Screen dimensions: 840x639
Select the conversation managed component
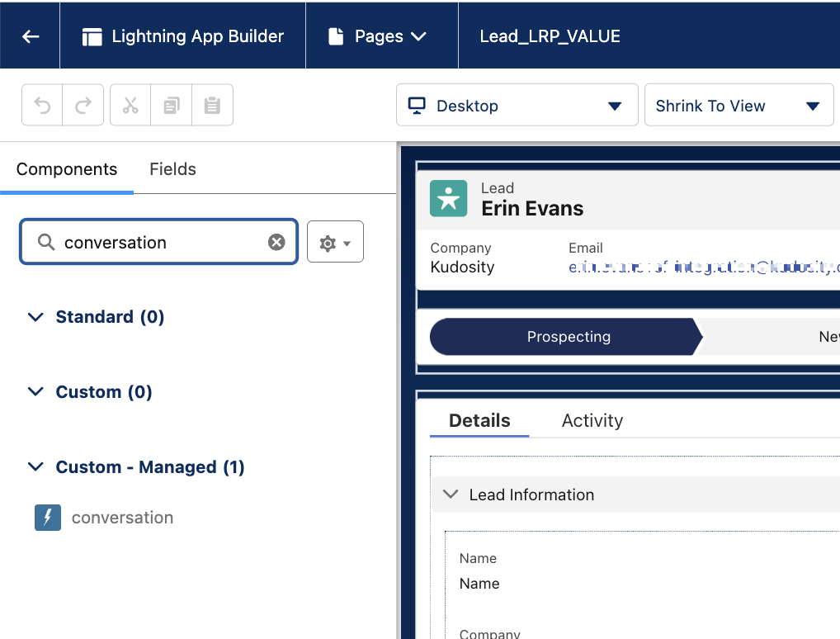122,518
